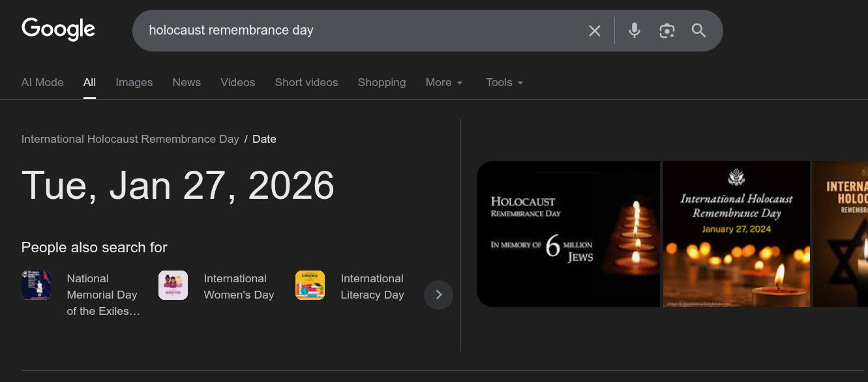
Task: Submit the query with magnifying glass icon
Action: (x=698, y=31)
